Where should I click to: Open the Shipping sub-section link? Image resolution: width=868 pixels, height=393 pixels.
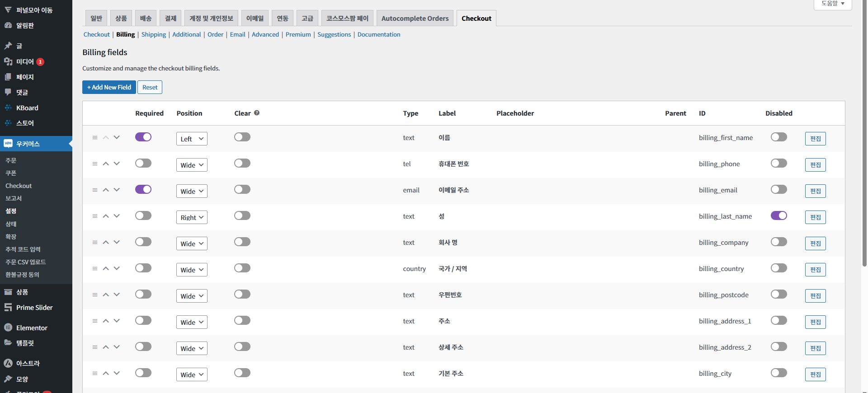[154, 34]
